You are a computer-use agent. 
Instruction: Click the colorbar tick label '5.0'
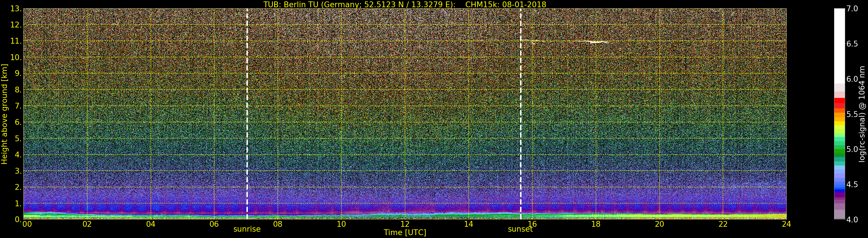point(852,149)
